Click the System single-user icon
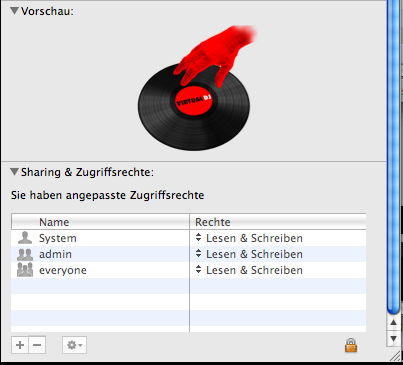 point(25,238)
